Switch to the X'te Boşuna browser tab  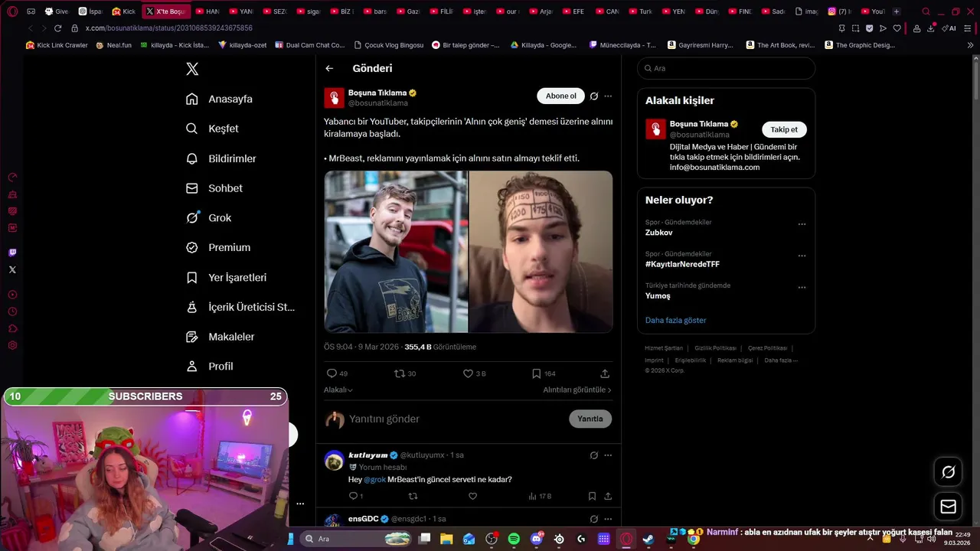click(165, 11)
